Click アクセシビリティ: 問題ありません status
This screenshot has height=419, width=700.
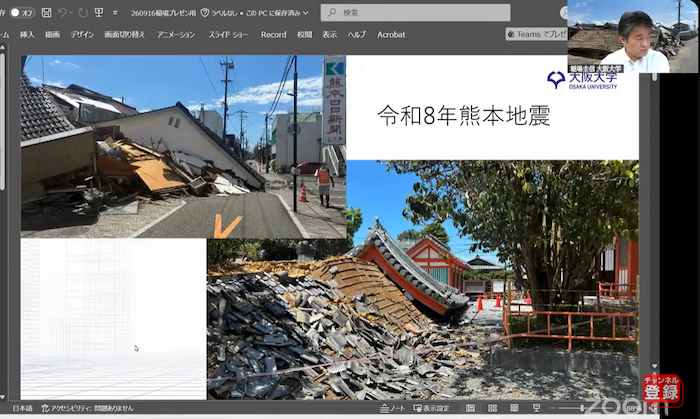pos(88,408)
